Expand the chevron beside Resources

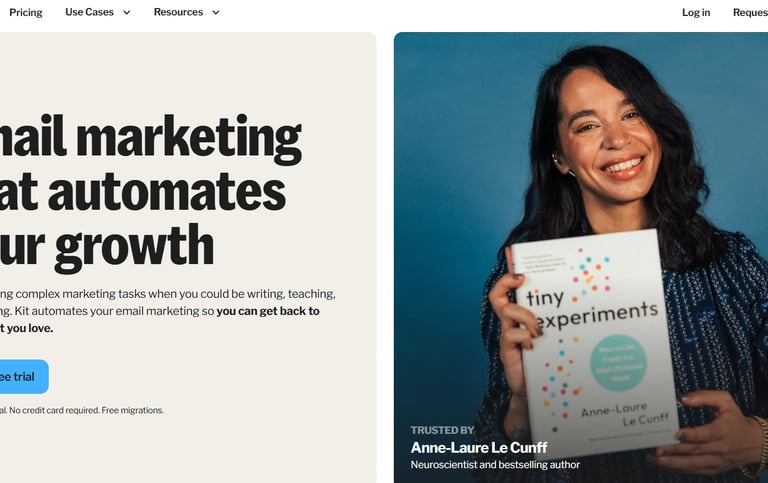point(216,13)
